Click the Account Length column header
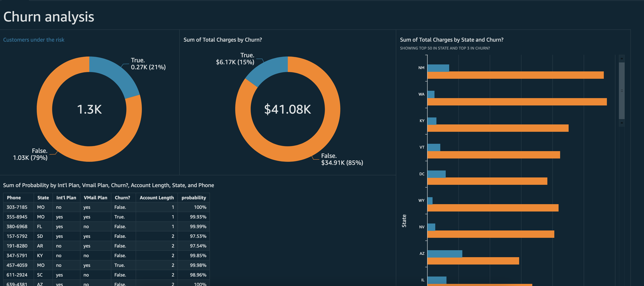Screen dimensions: 644x286 [x=157, y=198]
